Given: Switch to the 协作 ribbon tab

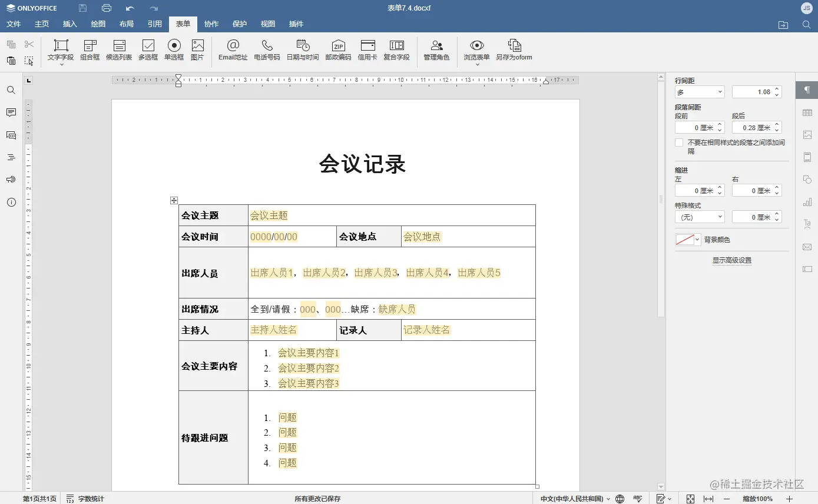Looking at the screenshot, I should click(x=211, y=24).
